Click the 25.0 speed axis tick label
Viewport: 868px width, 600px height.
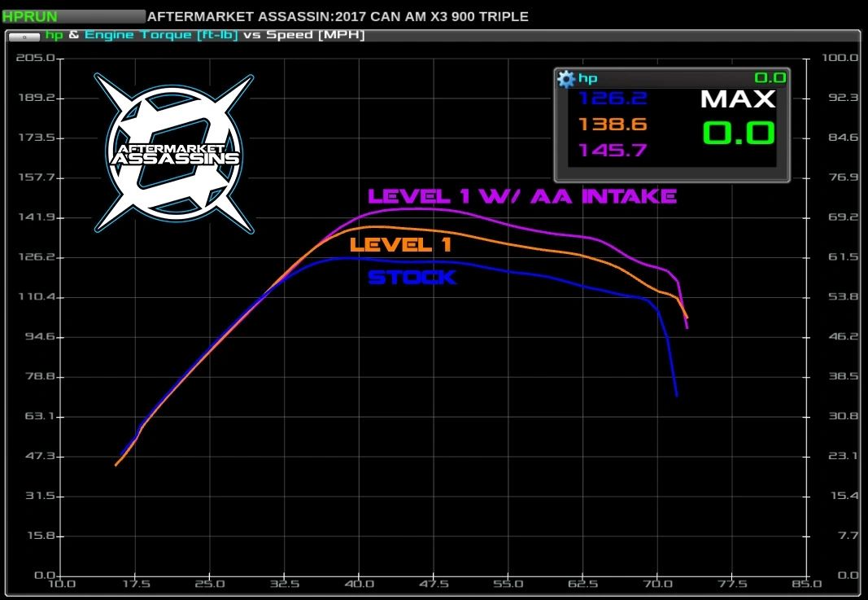coord(210,584)
